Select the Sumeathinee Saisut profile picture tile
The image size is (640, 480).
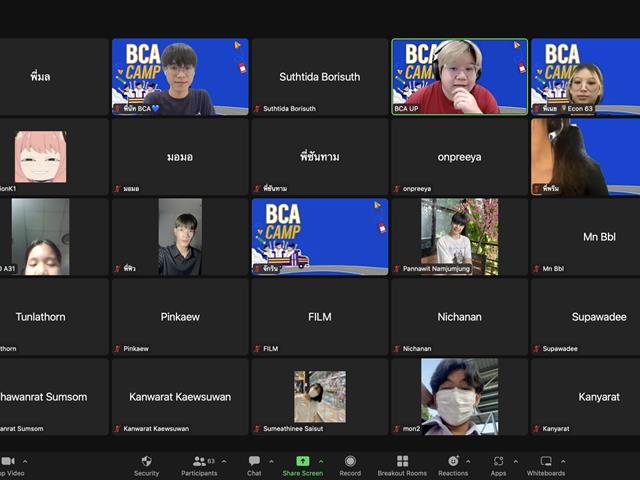click(320, 397)
